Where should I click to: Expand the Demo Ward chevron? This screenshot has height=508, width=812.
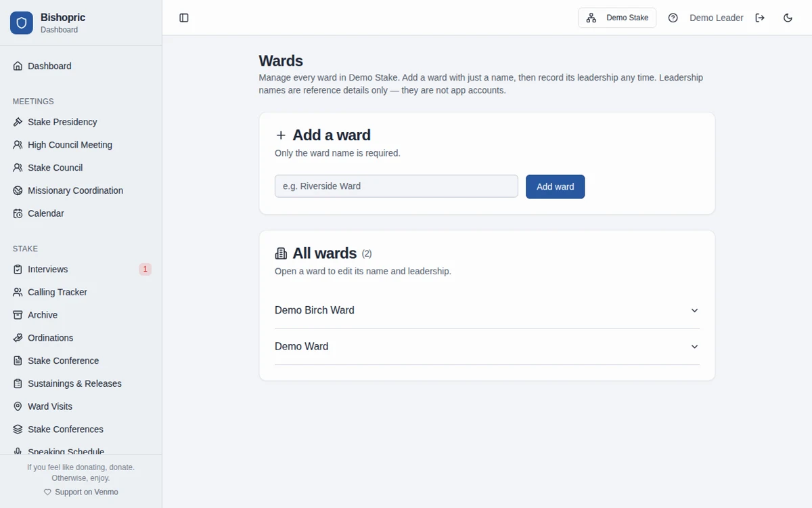pyautogui.click(x=694, y=347)
